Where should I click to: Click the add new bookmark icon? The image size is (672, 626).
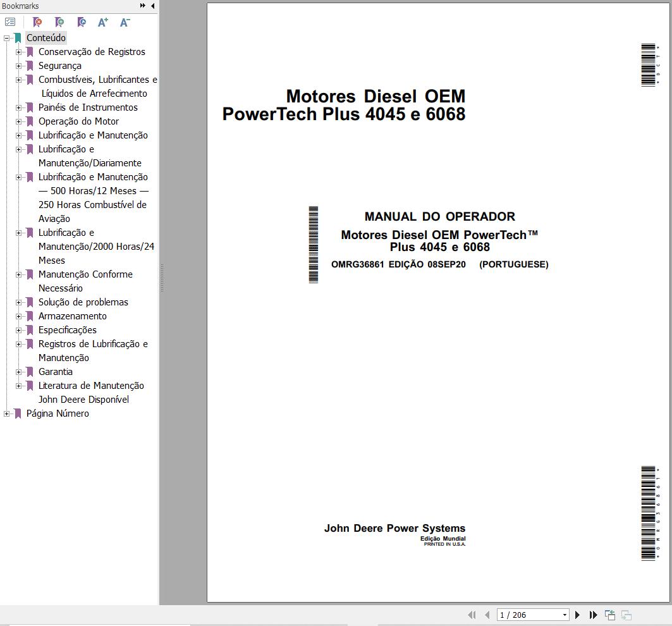(x=59, y=22)
